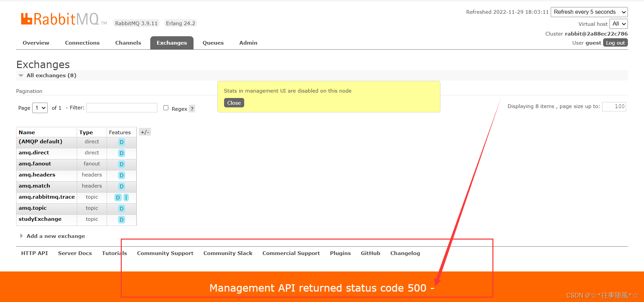
Task: Click the D badge in the amq.match row
Action: coord(121,187)
